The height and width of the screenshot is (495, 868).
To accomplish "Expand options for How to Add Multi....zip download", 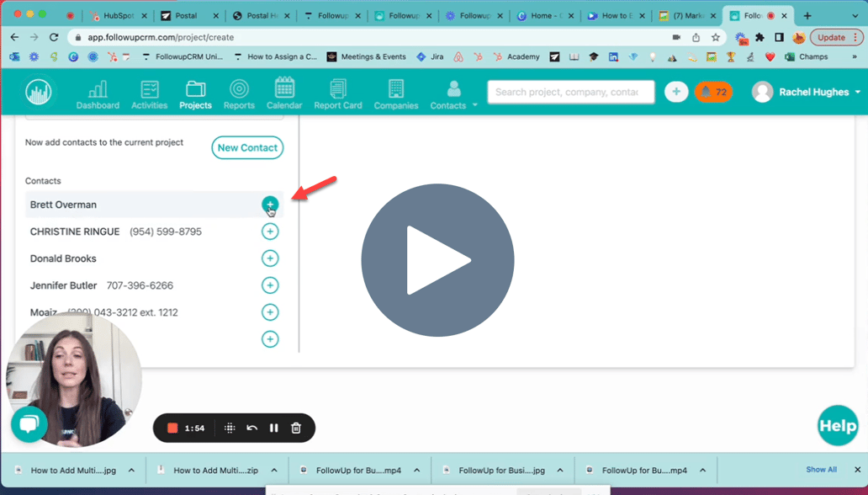I will (x=274, y=470).
